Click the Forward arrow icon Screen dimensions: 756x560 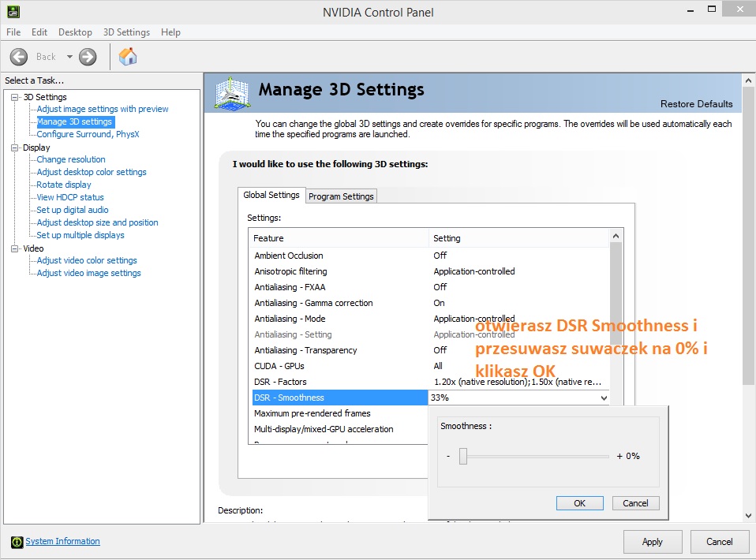pyautogui.click(x=88, y=57)
